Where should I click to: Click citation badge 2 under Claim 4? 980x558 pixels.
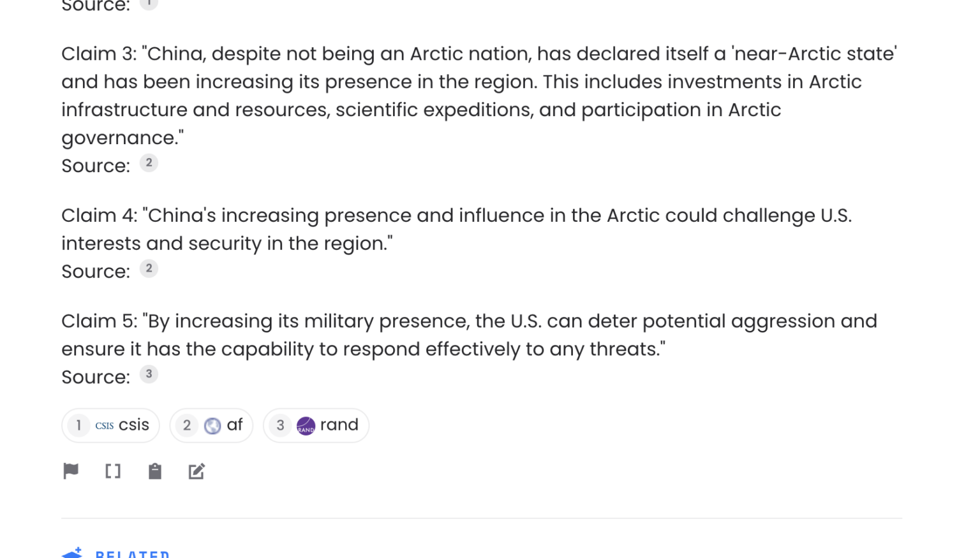coord(149,269)
